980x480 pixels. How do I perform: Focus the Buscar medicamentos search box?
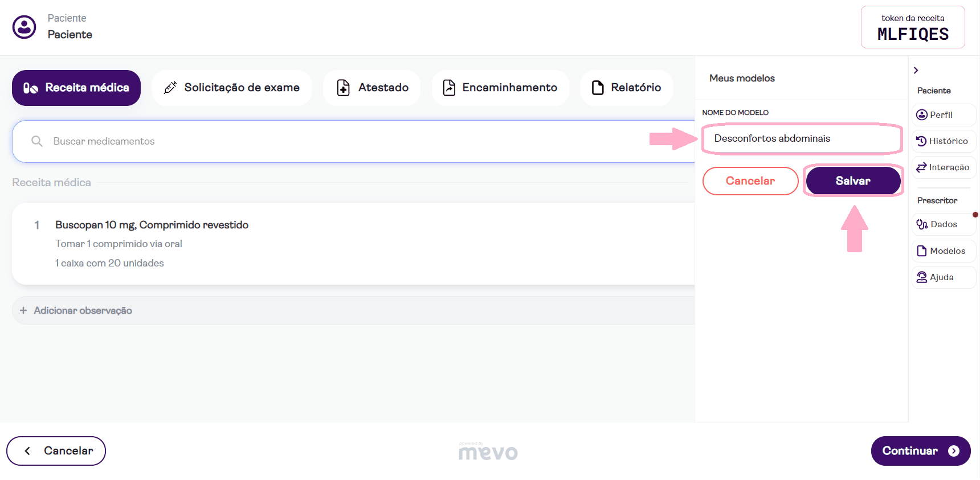[342, 141]
